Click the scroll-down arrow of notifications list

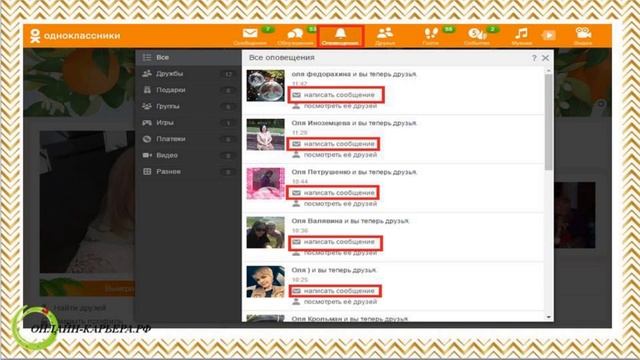(549, 317)
